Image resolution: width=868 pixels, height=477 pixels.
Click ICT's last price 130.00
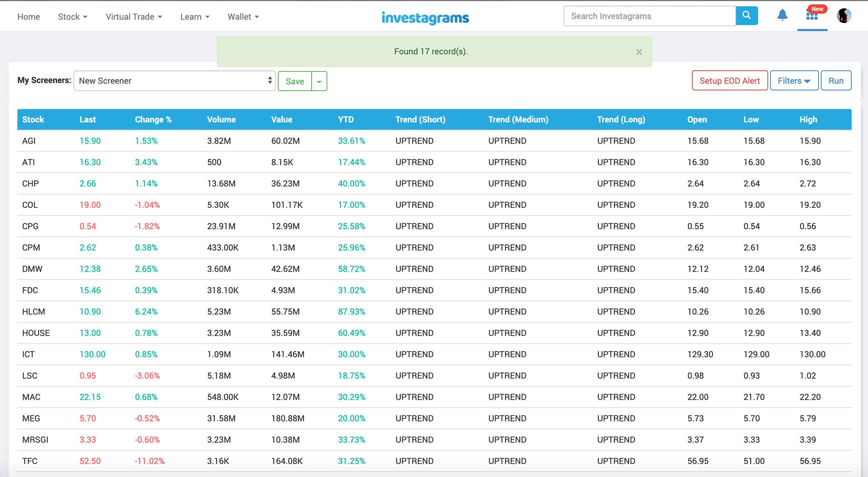(92, 354)
